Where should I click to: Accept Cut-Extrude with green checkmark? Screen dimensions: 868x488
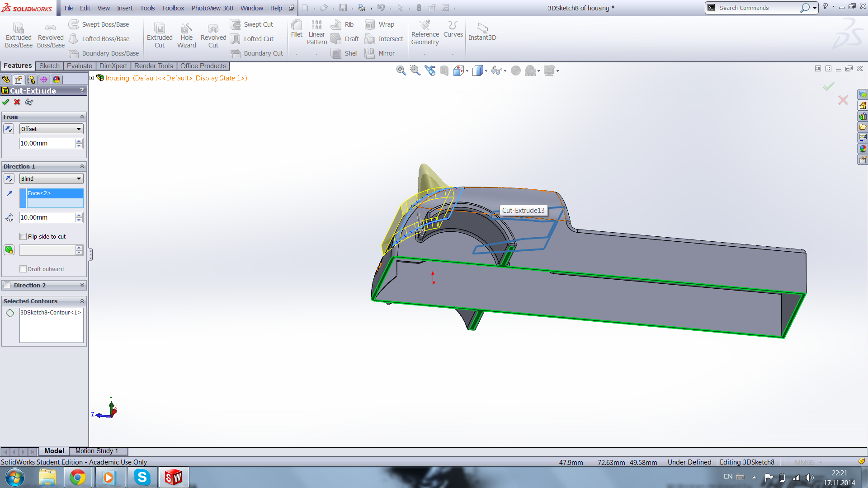(x=5, y=102)
